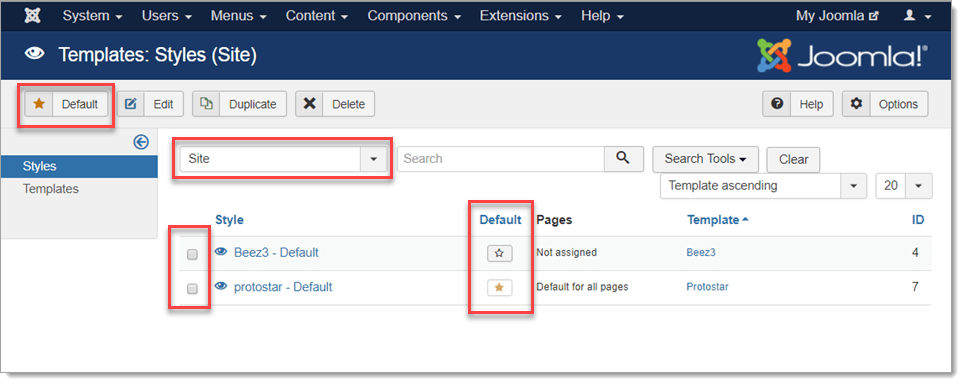Click the 'Not assigned' pages text
The height and width of the screenshot is (384, 963).
566,253
